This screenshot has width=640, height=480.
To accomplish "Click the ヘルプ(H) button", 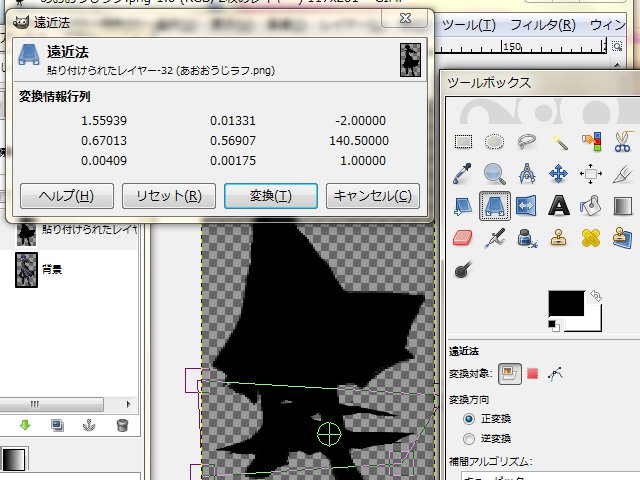I will (x=67, y=196).
